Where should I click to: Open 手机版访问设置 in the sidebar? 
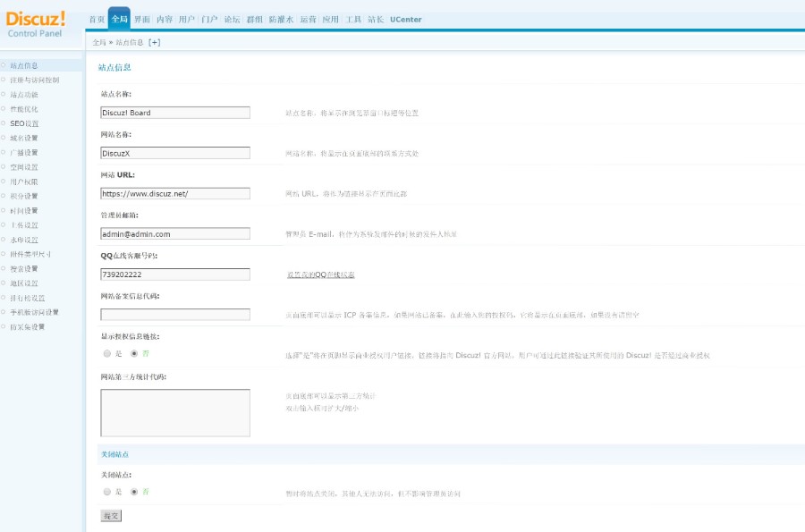pos(34,312)
